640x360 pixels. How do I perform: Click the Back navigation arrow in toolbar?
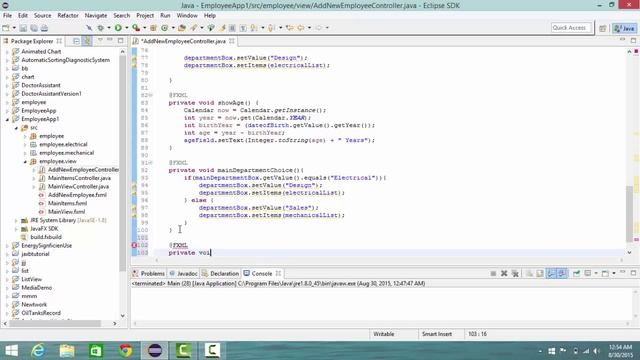301,28
